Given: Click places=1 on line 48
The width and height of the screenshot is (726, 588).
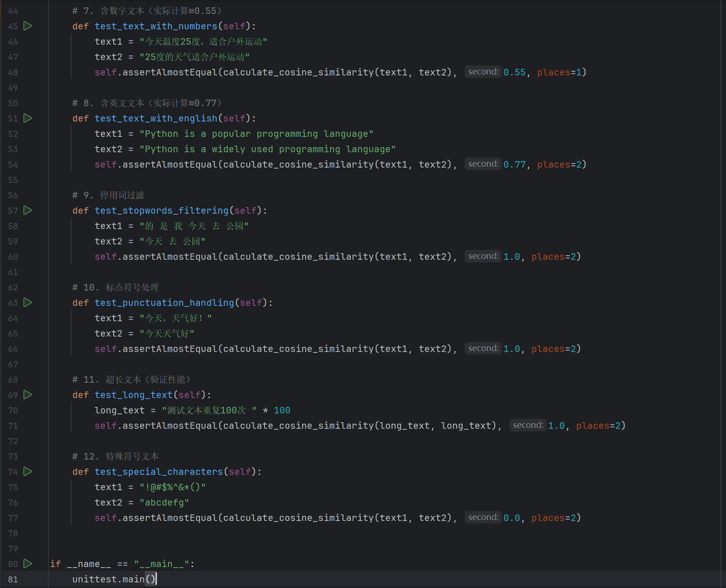Looking at the screenshot, I should pyautogui.click(x=559, y=73).
